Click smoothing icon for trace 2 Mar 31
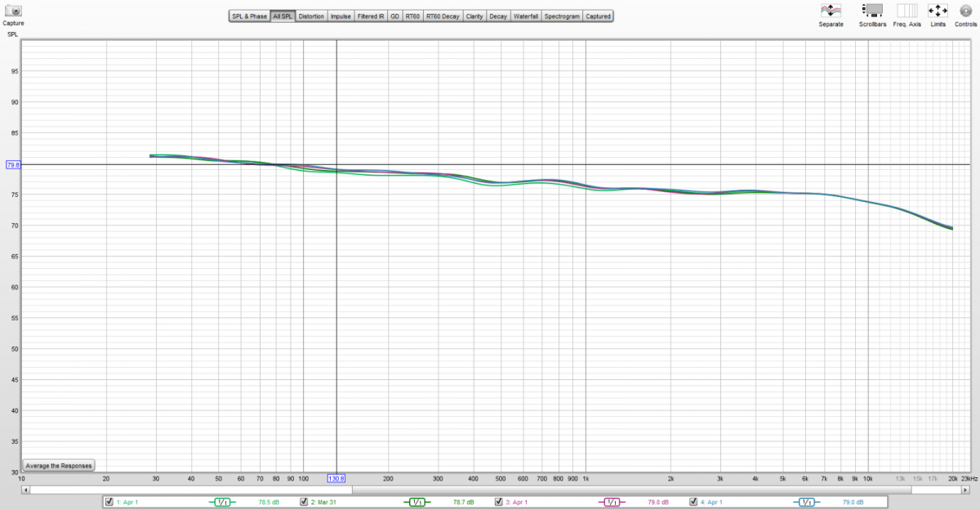Image resolution: width=980 pixels, height=510 pixels. click(x=416, y=502)
